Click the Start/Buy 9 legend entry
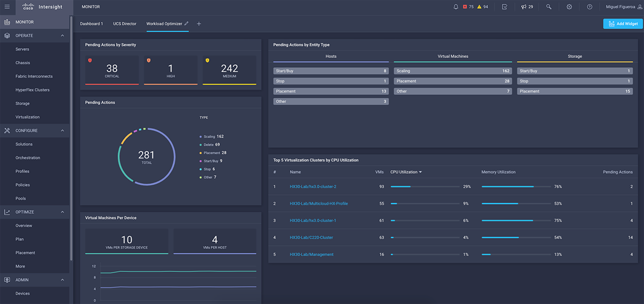This screenshot has height=304, width=644. coord(211,161)
